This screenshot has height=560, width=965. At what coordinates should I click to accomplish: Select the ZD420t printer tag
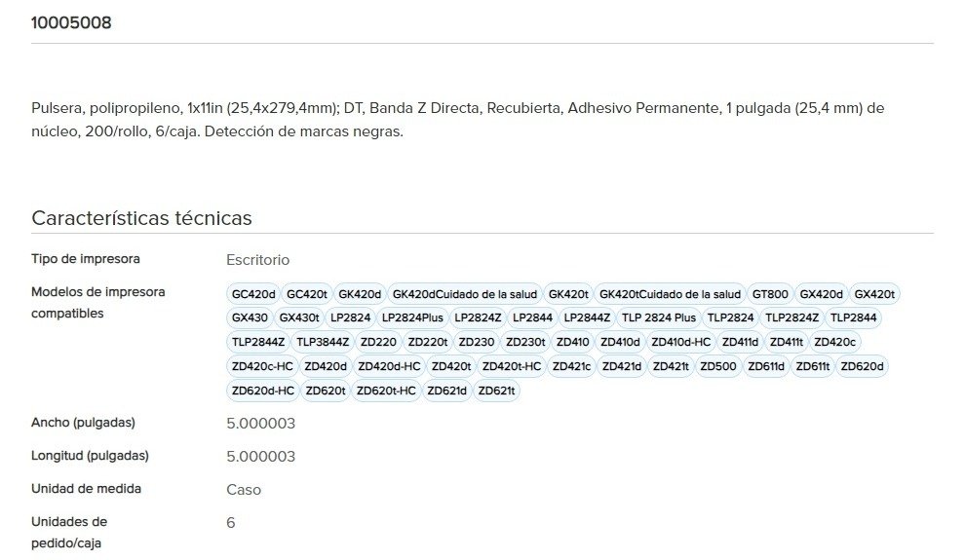451,366
